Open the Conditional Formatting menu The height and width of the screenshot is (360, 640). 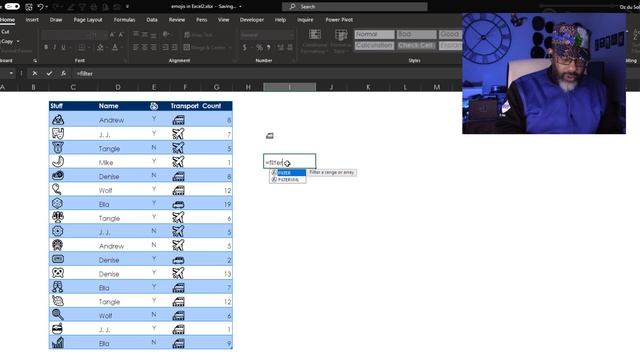315,41
